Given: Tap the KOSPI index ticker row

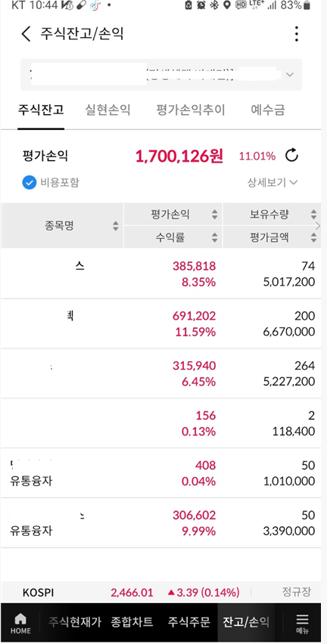Looking at the screenshot, I should pos(163,593).
